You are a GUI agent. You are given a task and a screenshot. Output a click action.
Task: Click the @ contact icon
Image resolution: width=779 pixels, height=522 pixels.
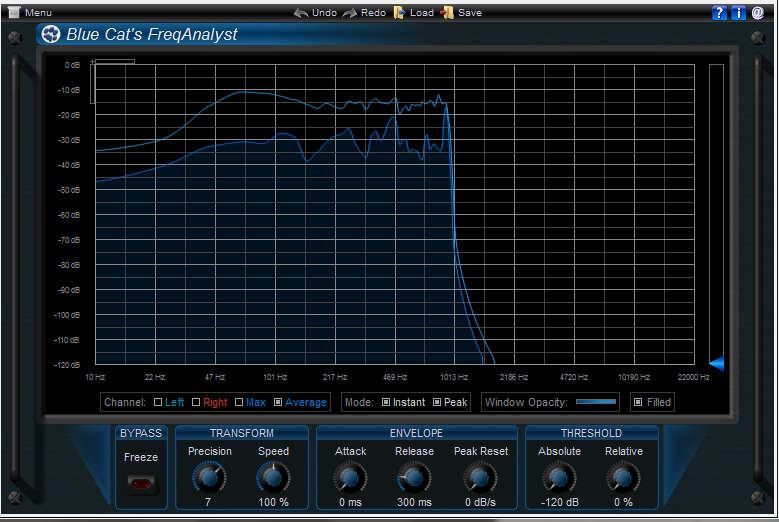click(x=758, y=12)
